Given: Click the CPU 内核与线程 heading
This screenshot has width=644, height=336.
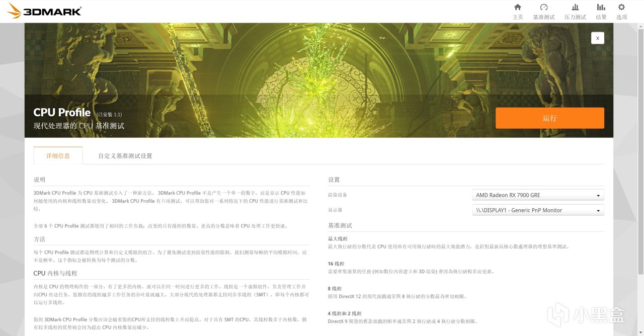Looking at the screenshot, I should [55, 273].
